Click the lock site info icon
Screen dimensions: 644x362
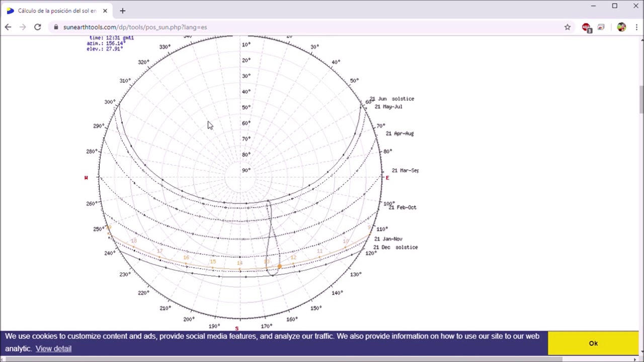pos(56,27)
